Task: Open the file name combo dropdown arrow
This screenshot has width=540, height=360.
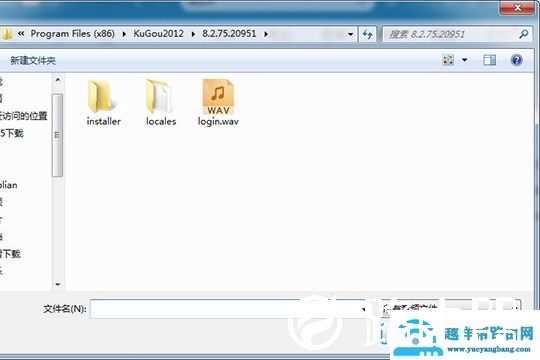Action: tap(363, 309)
